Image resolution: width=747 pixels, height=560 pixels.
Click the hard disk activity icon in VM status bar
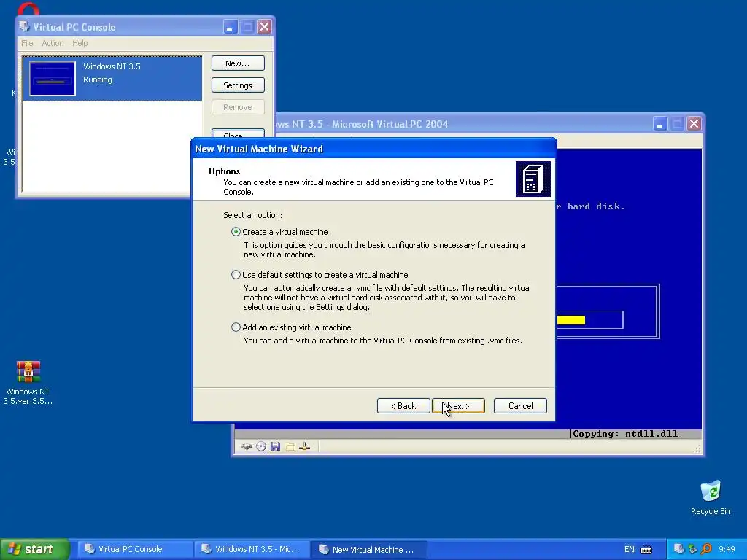(246, 446)
